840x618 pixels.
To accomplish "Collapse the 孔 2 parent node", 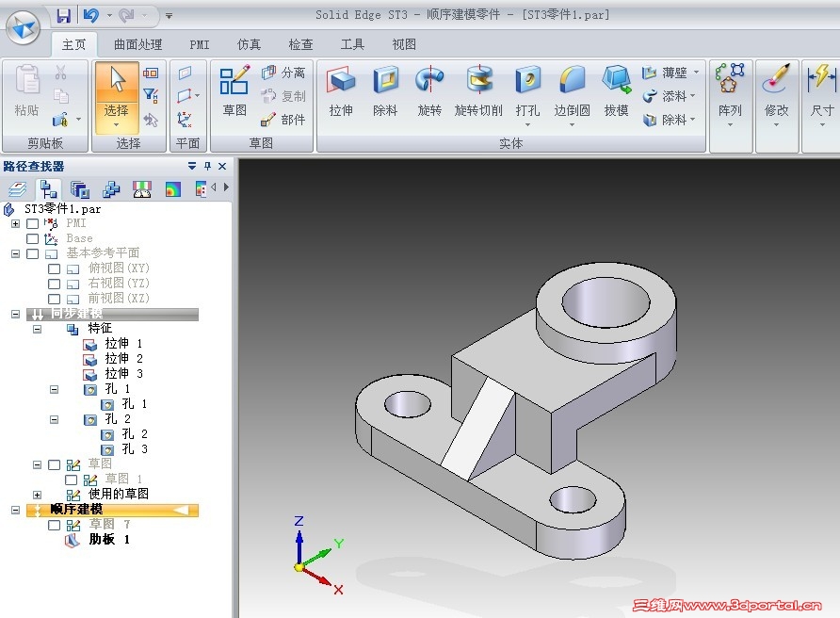I will 54,419.
